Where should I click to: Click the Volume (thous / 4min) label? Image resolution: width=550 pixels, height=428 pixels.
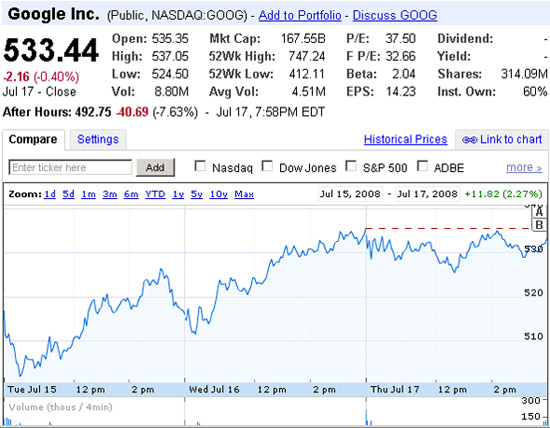[60, 407]
